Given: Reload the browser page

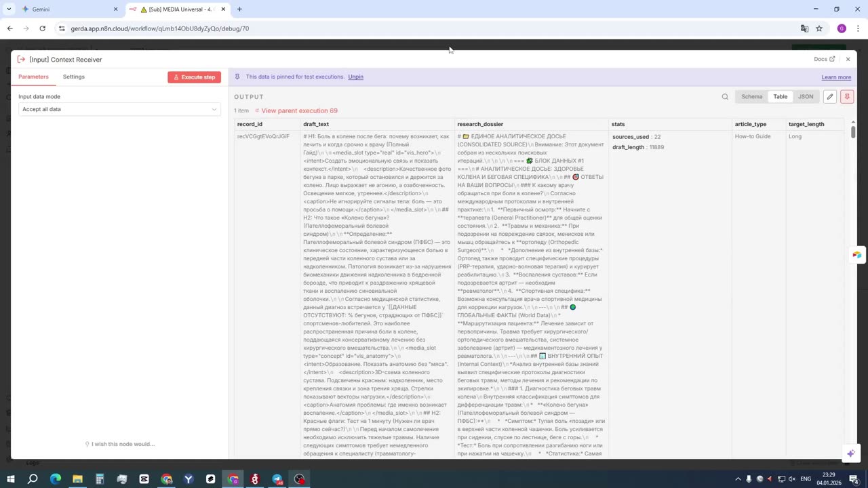Looking at the screenshot, I should (42, 28).
